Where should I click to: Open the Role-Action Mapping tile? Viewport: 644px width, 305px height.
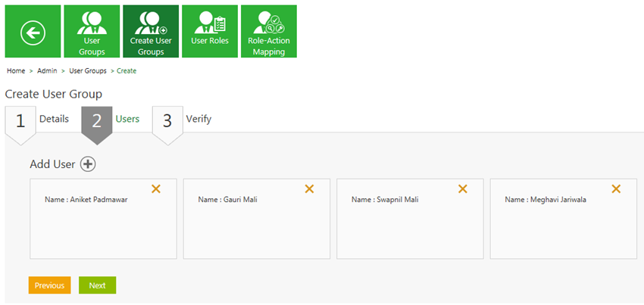click(269, 31)
